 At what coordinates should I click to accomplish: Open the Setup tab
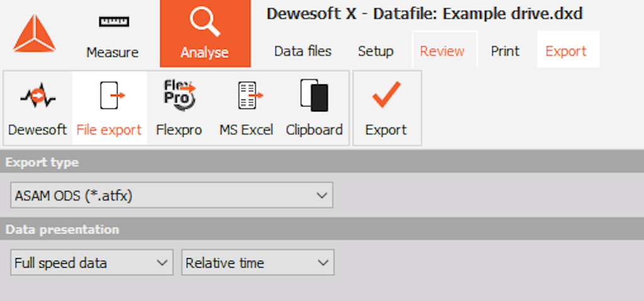[375, 52]
